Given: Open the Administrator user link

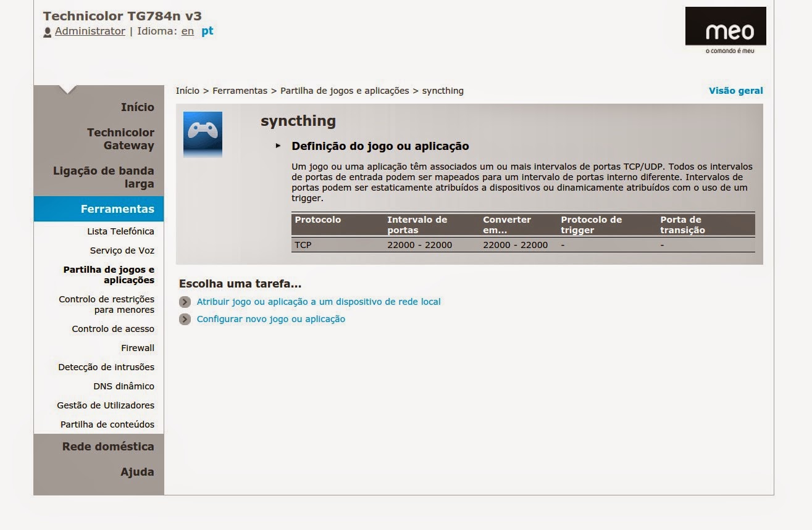Looking at the screenshot, I should (90, 31).
